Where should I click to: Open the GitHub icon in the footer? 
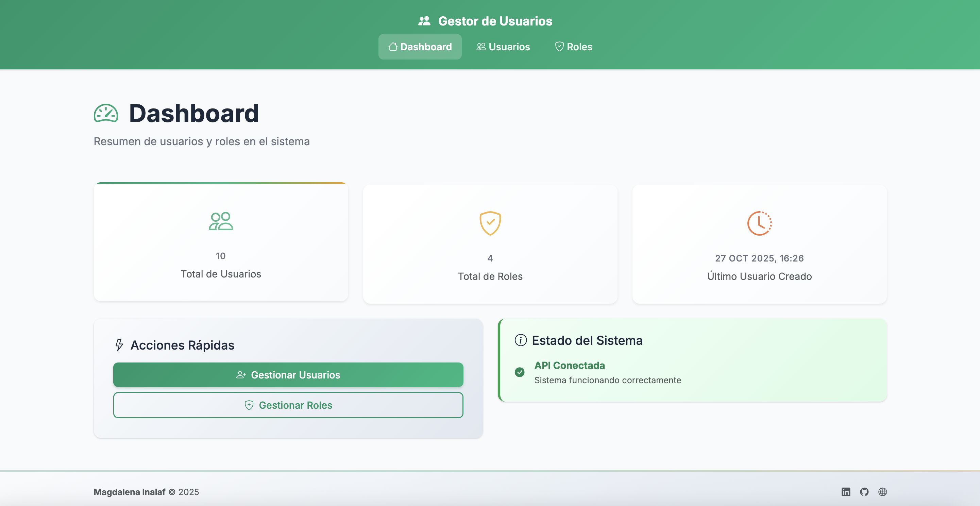point(864,492)
